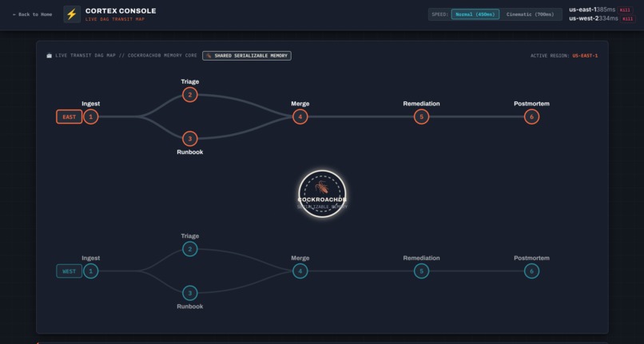Screen dimensions: 644x344
Task: Select West Runbook node 3
Action: tap(189, 293)
